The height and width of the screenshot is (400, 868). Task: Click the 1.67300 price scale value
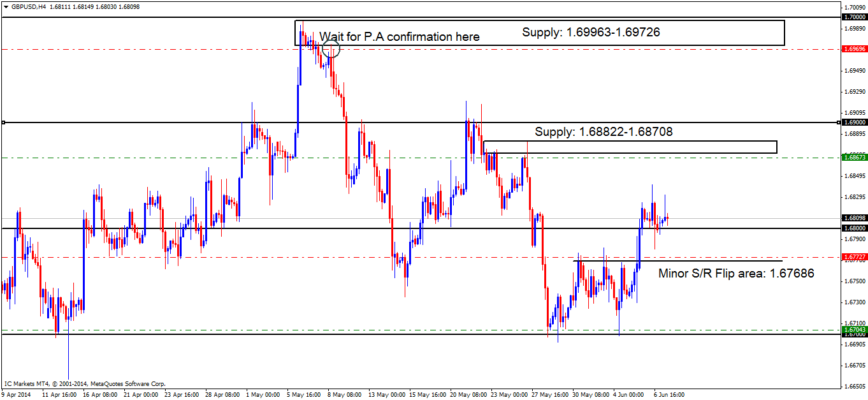point(854,302)
